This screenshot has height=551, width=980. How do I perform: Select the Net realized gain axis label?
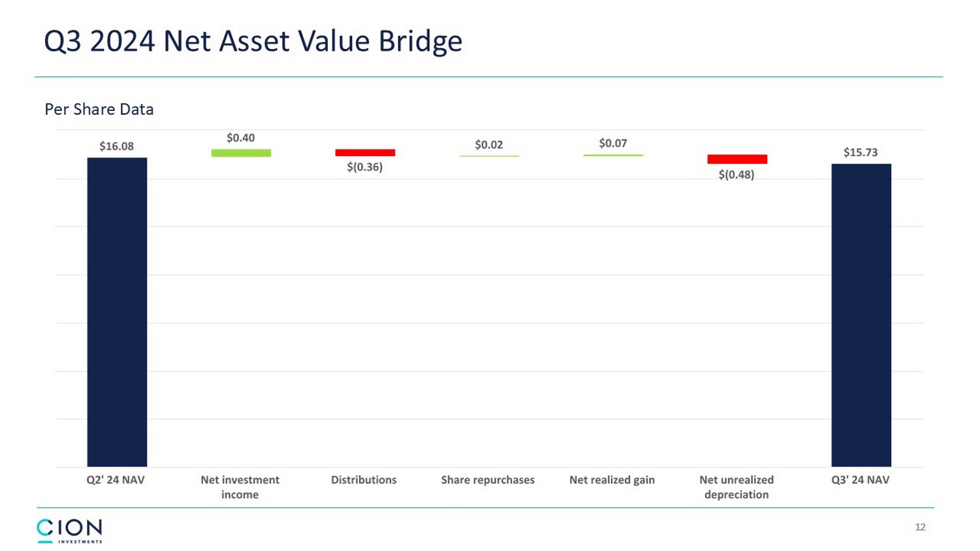[x=612, y=480]
